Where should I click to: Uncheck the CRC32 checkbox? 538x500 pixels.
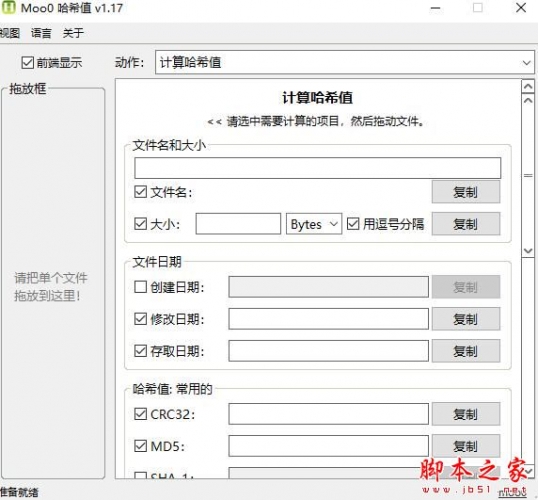coord(140,414)
